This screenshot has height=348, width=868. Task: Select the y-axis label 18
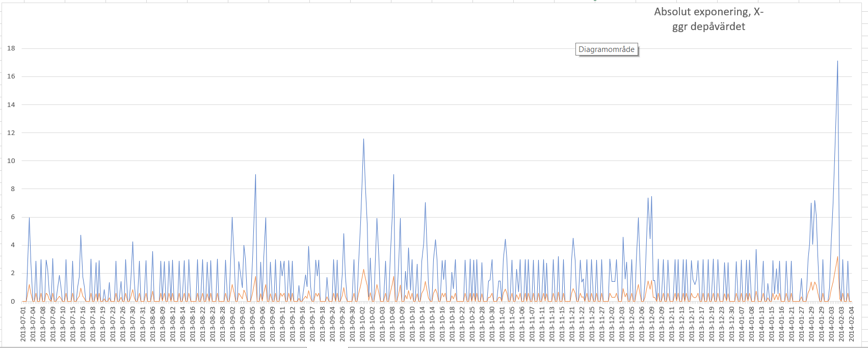click(11, 48)
